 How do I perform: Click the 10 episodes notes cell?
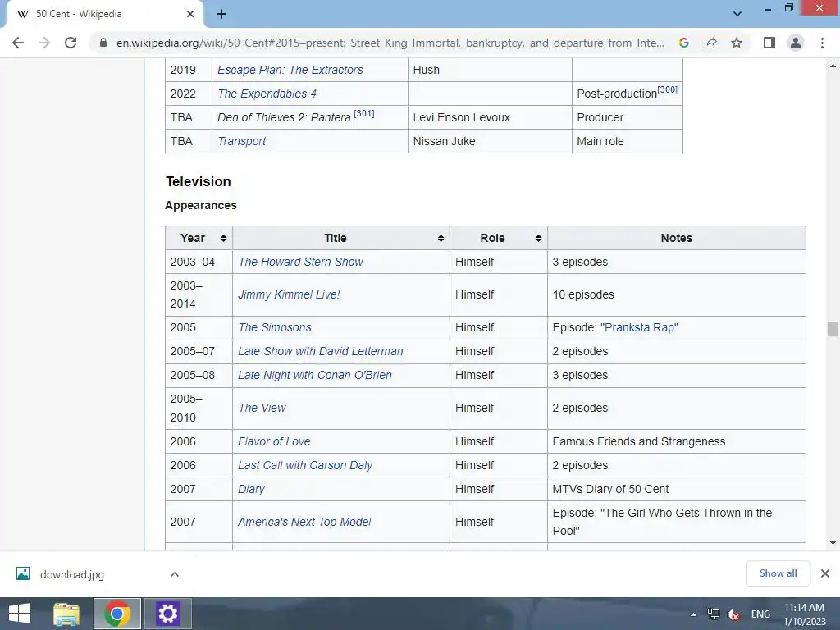coord(677,294)
